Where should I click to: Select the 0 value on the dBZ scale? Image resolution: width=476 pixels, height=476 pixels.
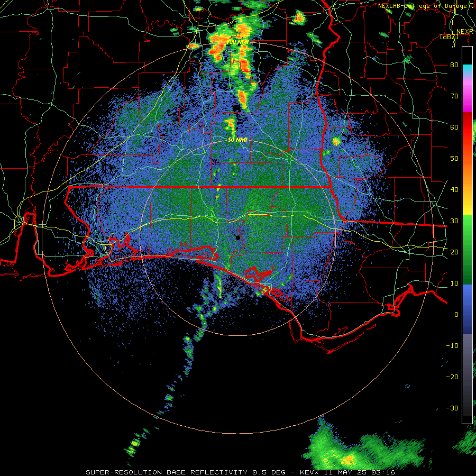point(456,315)
